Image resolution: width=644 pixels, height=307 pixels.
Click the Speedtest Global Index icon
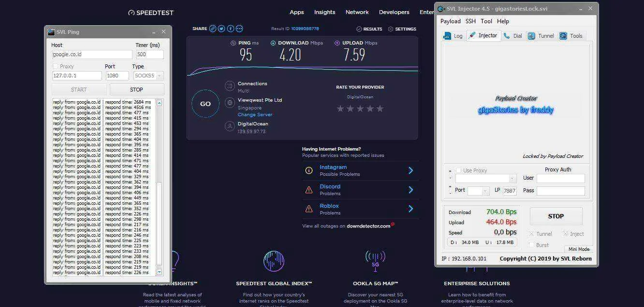click(x=274, y=261)
